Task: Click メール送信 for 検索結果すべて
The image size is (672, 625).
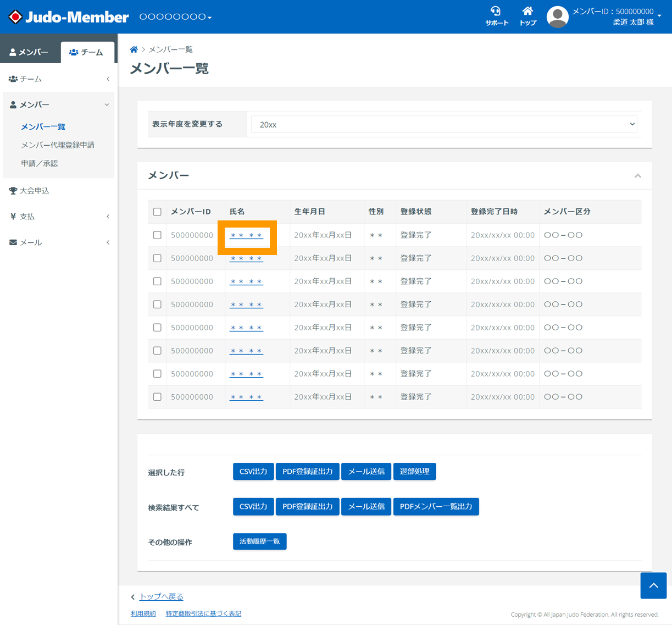Action: click(x=366, y=507)
